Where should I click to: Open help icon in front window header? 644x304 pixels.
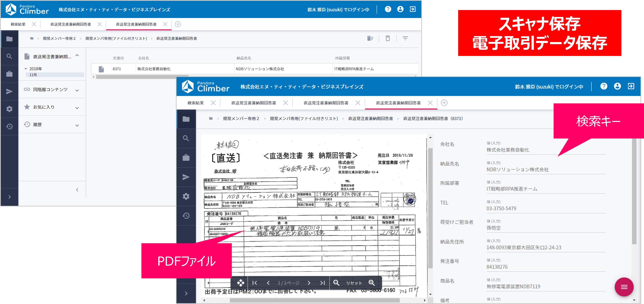(604, 86)
